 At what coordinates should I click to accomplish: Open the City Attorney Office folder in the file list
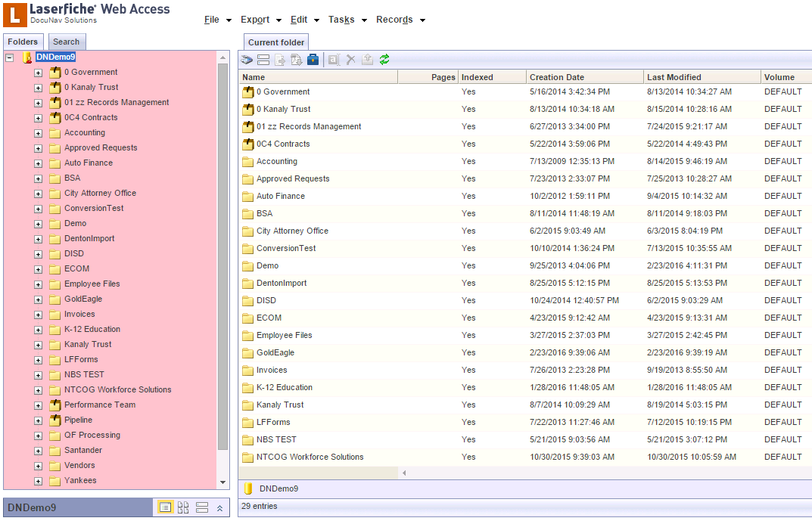tap(292, 231)
